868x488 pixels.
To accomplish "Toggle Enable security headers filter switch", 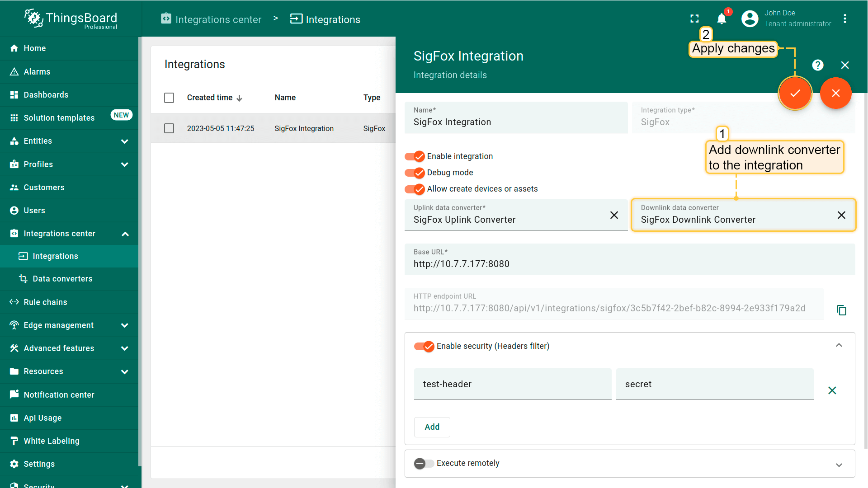I will [424, 346].
